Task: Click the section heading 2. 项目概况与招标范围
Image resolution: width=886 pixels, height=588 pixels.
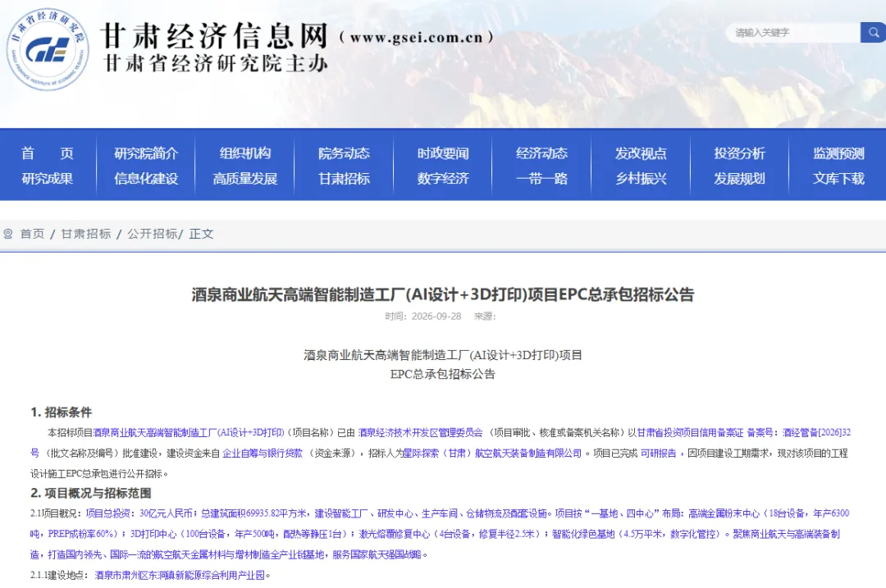Action: pyautogui.click(x=91, y=493)
